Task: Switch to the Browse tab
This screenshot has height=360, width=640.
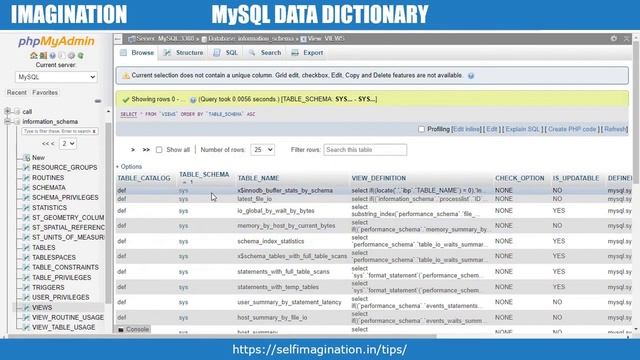Action: click(137, 53)
